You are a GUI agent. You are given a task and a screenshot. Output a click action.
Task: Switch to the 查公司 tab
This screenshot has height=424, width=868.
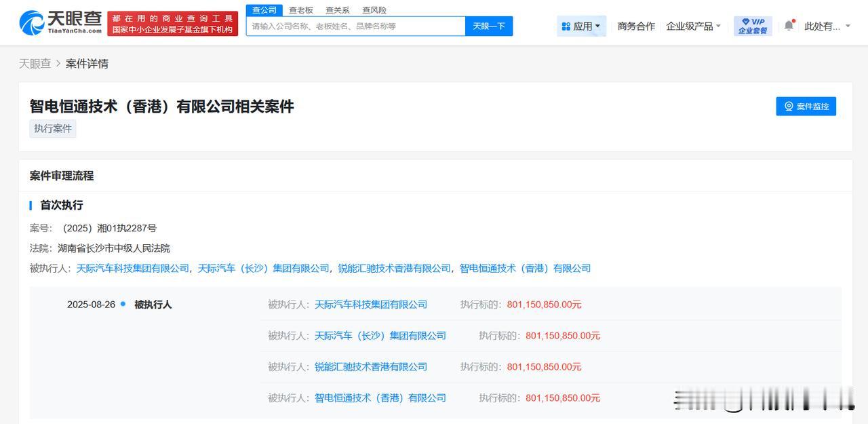pyautogui.click(x=264, y=10)
